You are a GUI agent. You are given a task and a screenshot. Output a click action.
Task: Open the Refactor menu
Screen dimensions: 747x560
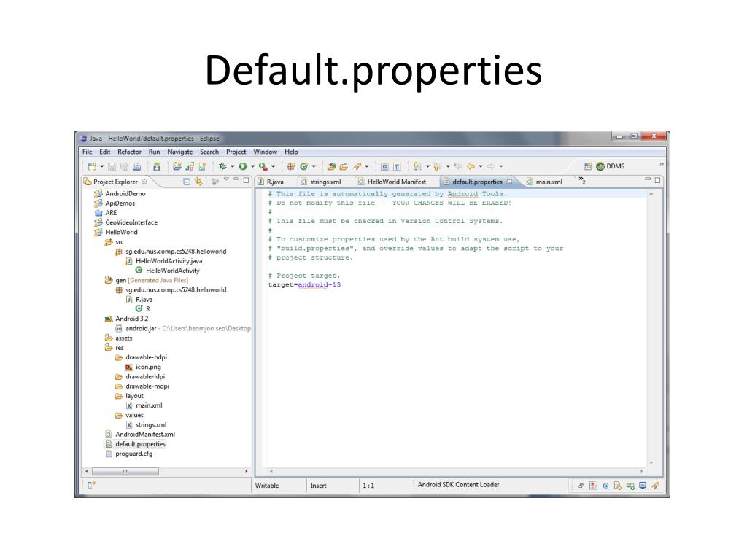129,152
